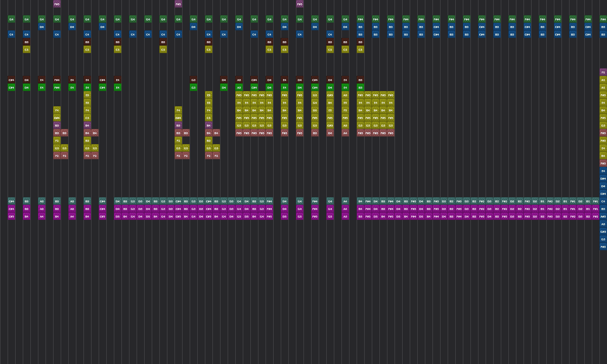Select the pink D4 note block
Screen dimensions: 607x364
coord(330,133)
